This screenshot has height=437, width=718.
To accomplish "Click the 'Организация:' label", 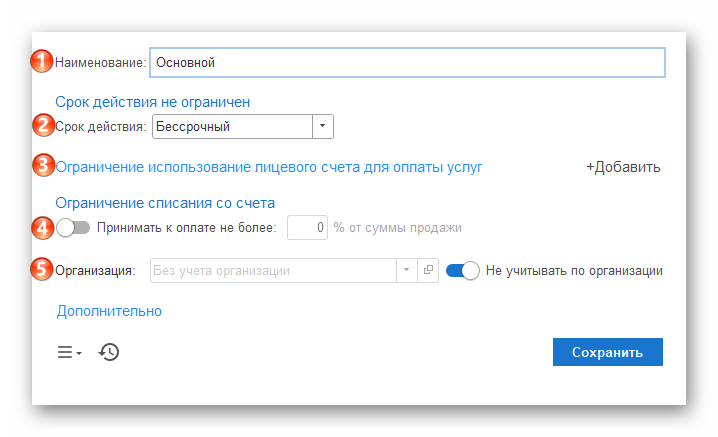I will click(x=95, y=271).
